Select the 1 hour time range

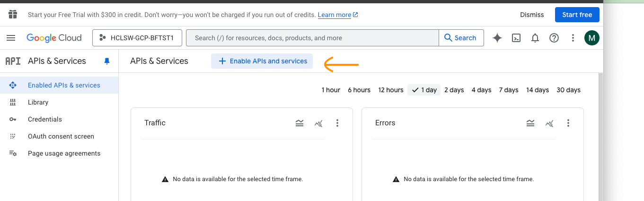click(331, 90)
